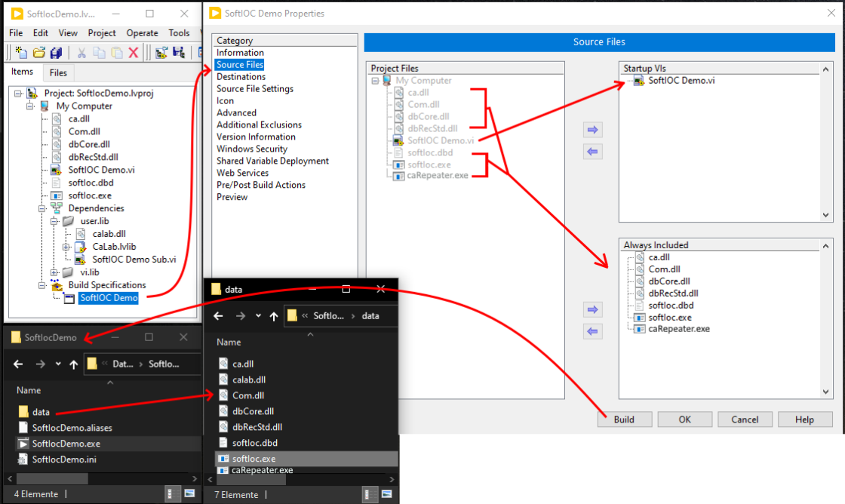Open the Operate menu
Viewport: 845px width, 504px height.
coord(142,33)
